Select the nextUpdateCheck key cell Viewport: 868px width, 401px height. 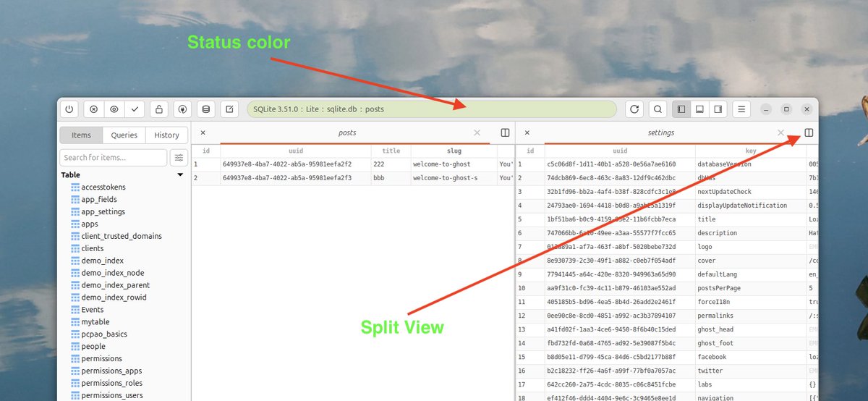pyautogui.click(x=751, y=192)
